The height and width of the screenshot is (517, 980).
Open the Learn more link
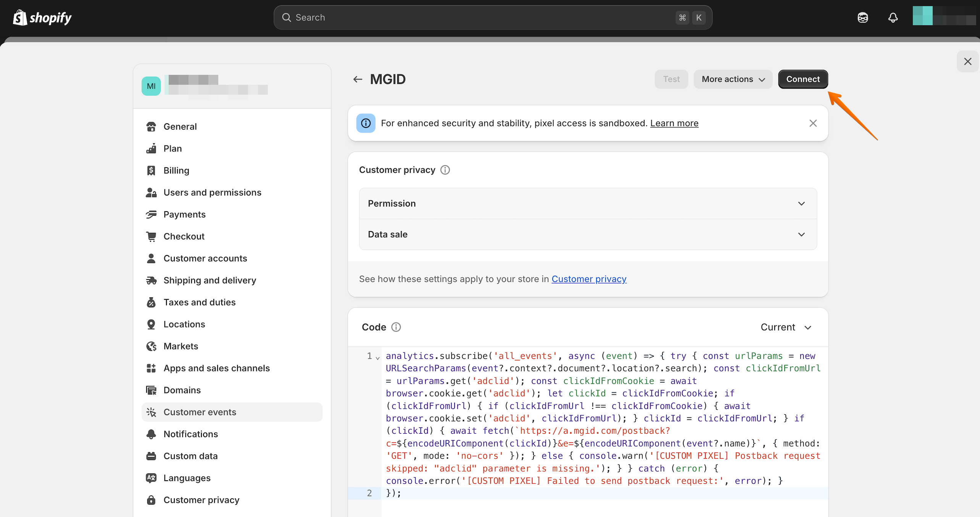point(674,123)
